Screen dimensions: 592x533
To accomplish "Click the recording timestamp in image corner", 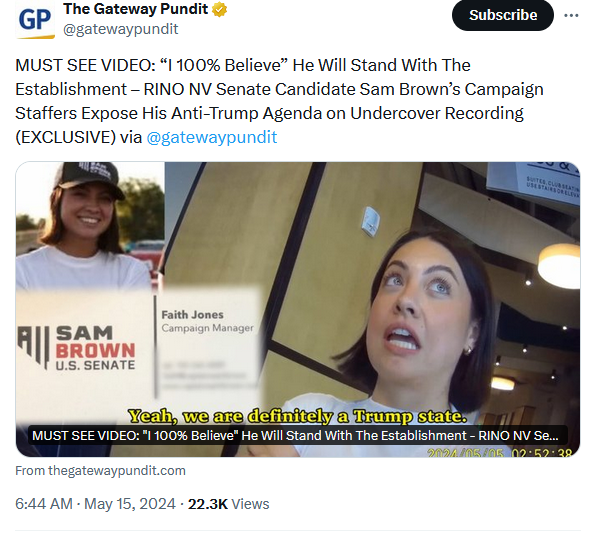I will 500,452.
